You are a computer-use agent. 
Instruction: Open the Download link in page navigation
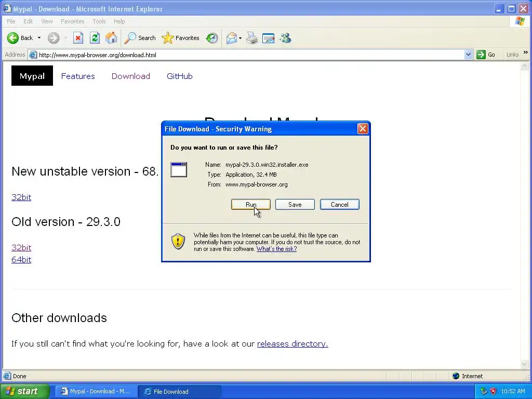click(131, 76)
